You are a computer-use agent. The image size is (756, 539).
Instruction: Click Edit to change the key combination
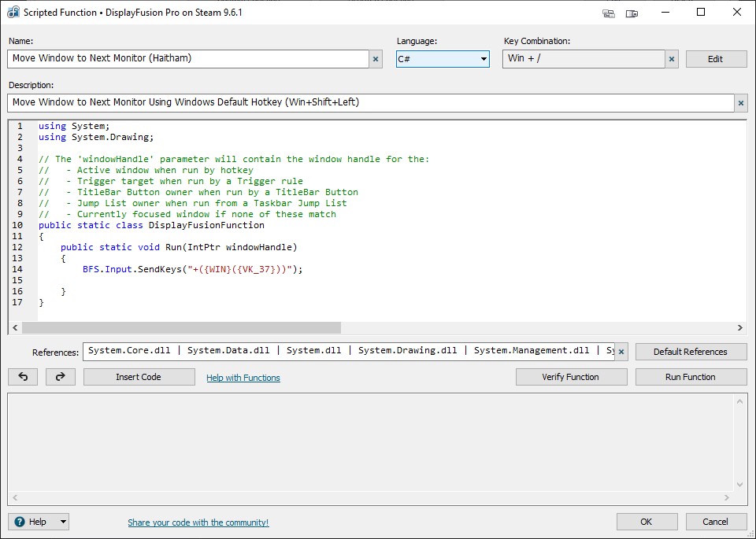pyautogui.click(x=715, y=59)
